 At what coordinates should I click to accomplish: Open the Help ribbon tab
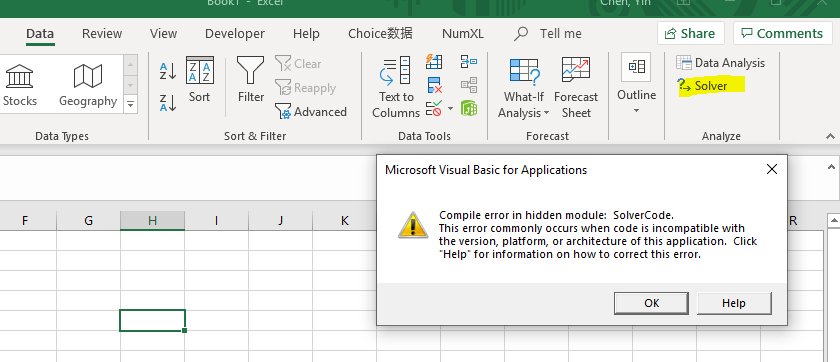[306, 34]
